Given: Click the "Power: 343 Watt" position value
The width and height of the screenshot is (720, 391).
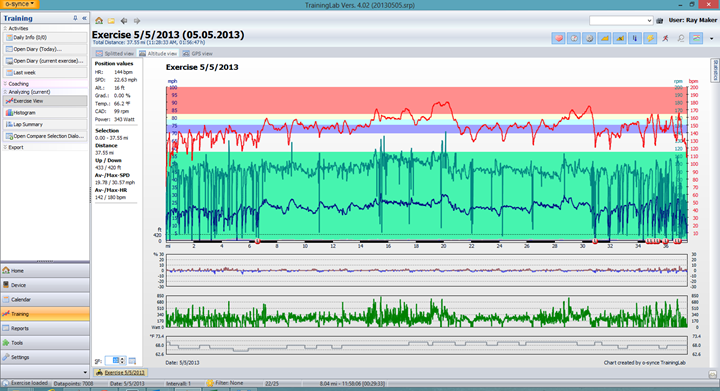Looking at the screenshot, I should pyautogui.click(x=115, y=119).
